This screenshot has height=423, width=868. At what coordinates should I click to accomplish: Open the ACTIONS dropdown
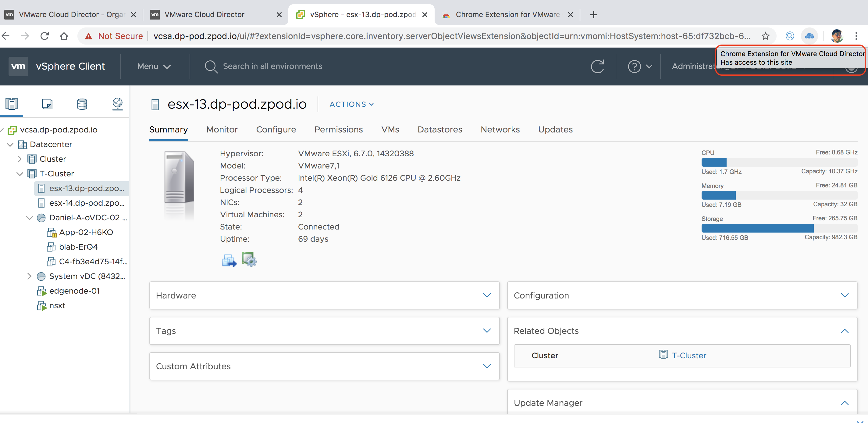351,104
